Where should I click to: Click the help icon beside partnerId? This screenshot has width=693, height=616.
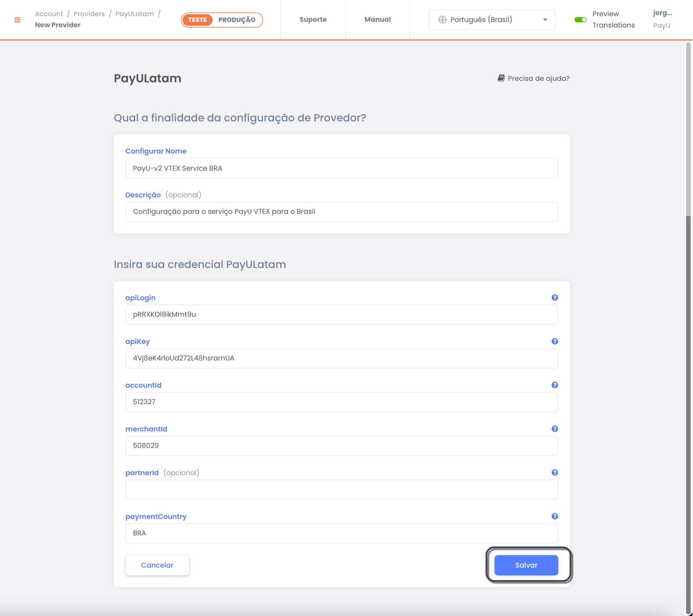(554, 472)
